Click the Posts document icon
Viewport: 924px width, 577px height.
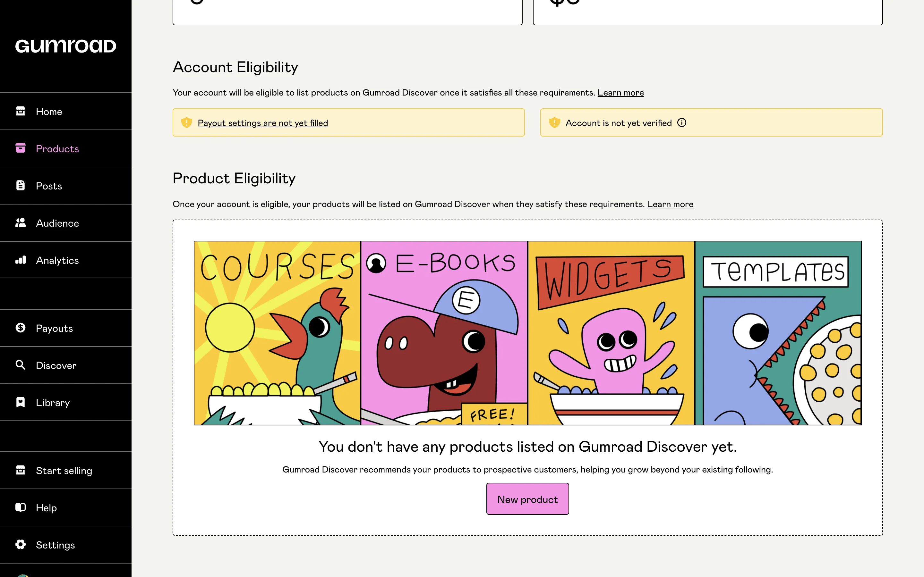21,186
